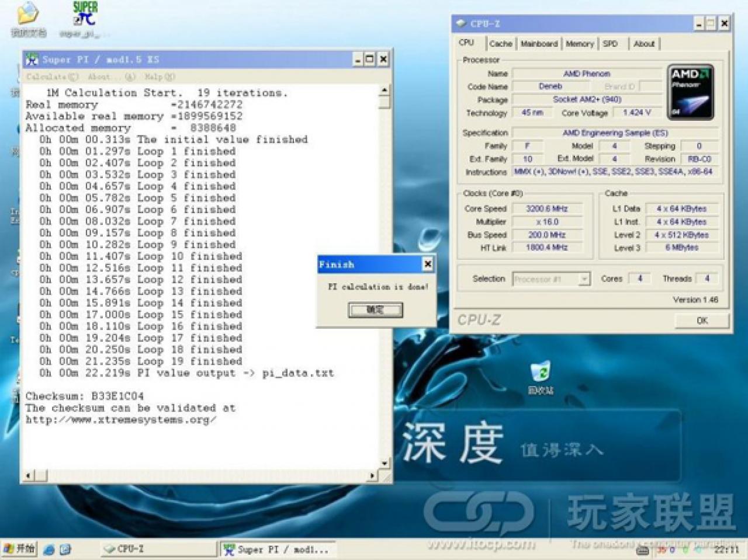This screenshot has height=560, width=748.
Task: Confirm the Finish dialog button
Action: pyautogui.click(x=375, y=309)
